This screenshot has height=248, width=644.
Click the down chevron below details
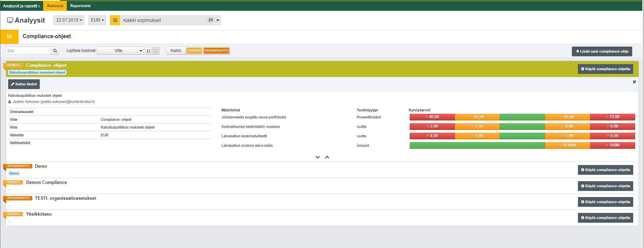[x=317, y=157]
